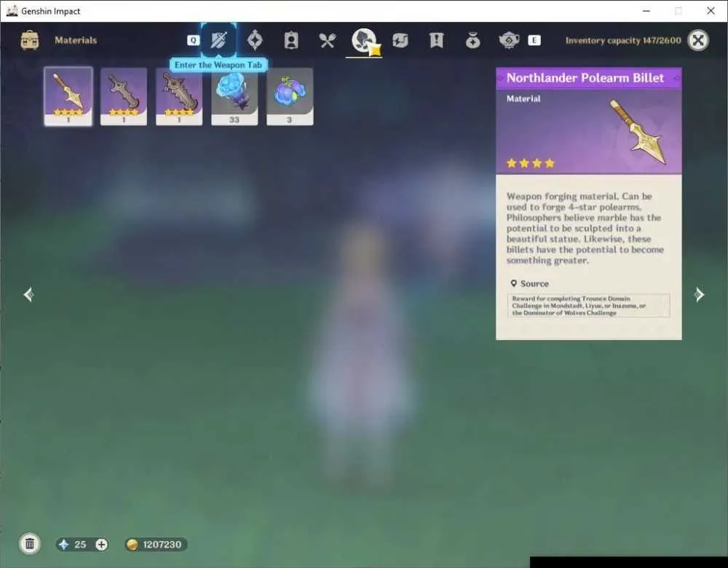Go to next page with right arrow
Image resolution: width=728 pixels, height=568 pixels.
coord(699,294)
